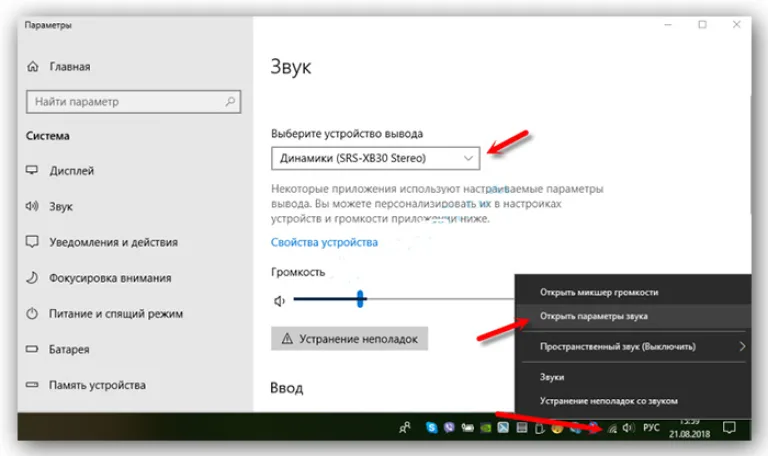Switch input language via РУС indicator
768x456 pixels.
(651, 428)
